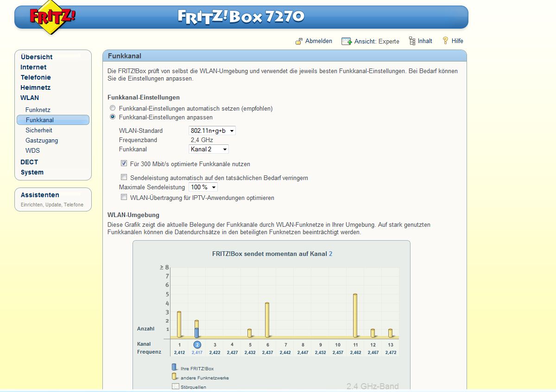Viewport: 556px width, 392px height.
Task: Open the WLAN-Standard dropdown
Action: tap(212, 131)
